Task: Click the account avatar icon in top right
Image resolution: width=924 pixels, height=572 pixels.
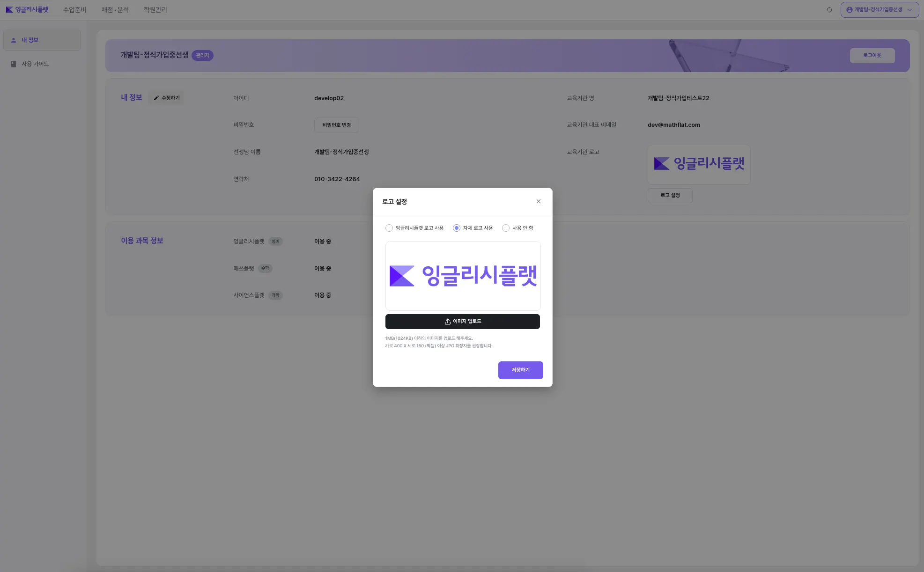Action: click(x=849, y=10)
